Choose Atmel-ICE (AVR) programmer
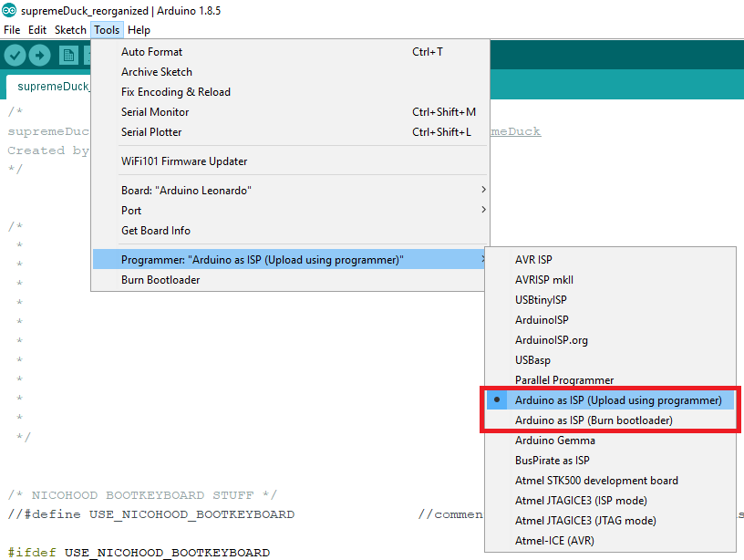 610,541
